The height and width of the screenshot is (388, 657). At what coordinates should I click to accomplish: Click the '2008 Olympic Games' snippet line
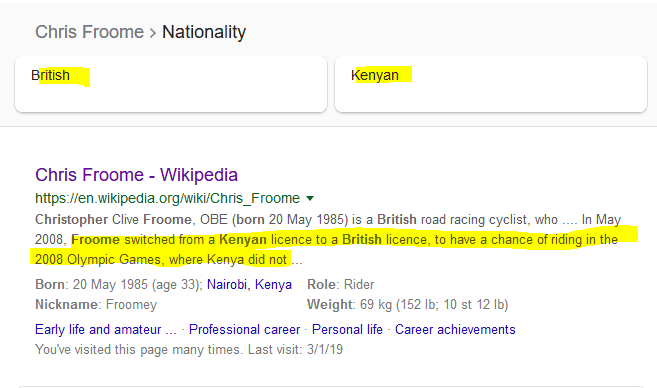tap(169, 259)
